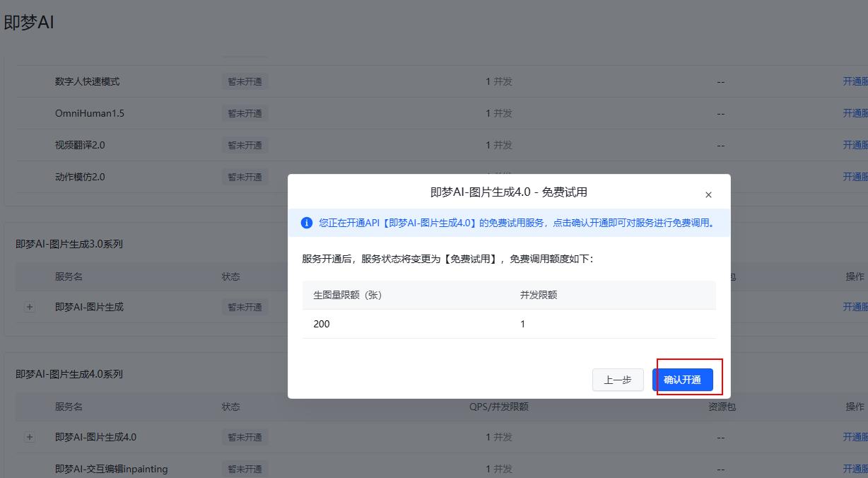Click the -- resource value in 数字人快速模式 row
This screenshot has height=478, width=868.
721,81
